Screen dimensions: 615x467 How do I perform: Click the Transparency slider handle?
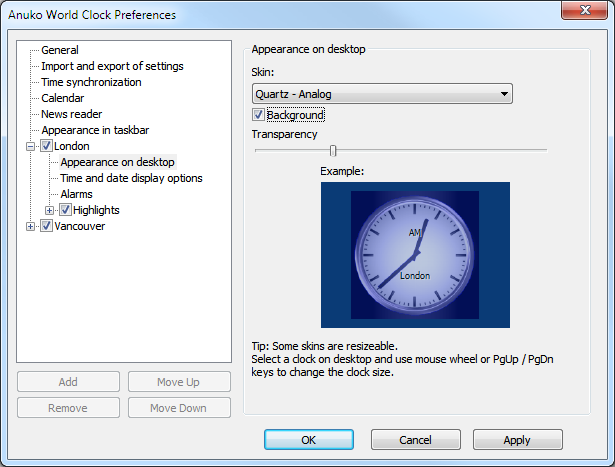pos(333,150)
